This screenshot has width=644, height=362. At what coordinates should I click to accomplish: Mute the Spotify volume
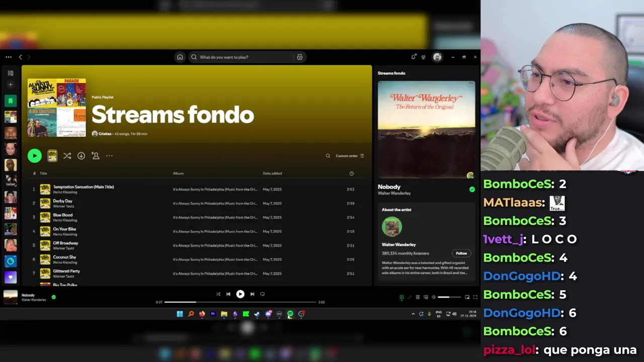[434, 297]
